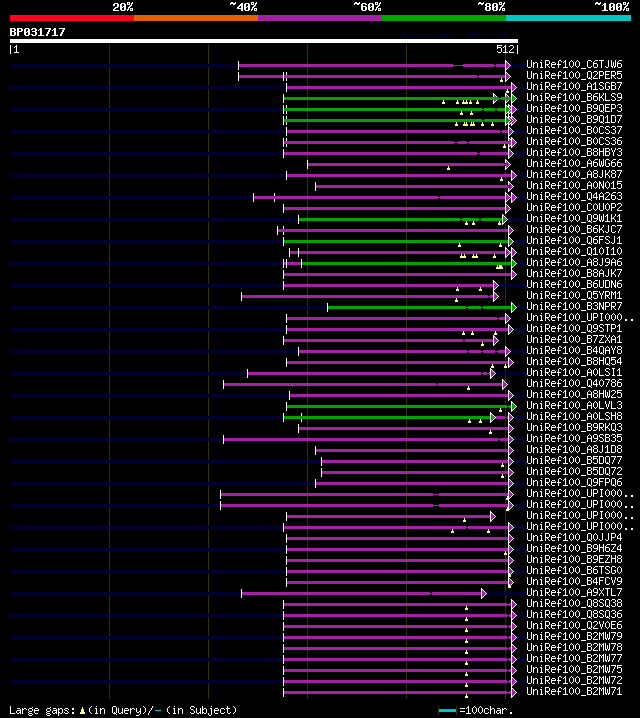
Task: Select the UniRef100_B3NPR7 label
Action: coord(574,306)
